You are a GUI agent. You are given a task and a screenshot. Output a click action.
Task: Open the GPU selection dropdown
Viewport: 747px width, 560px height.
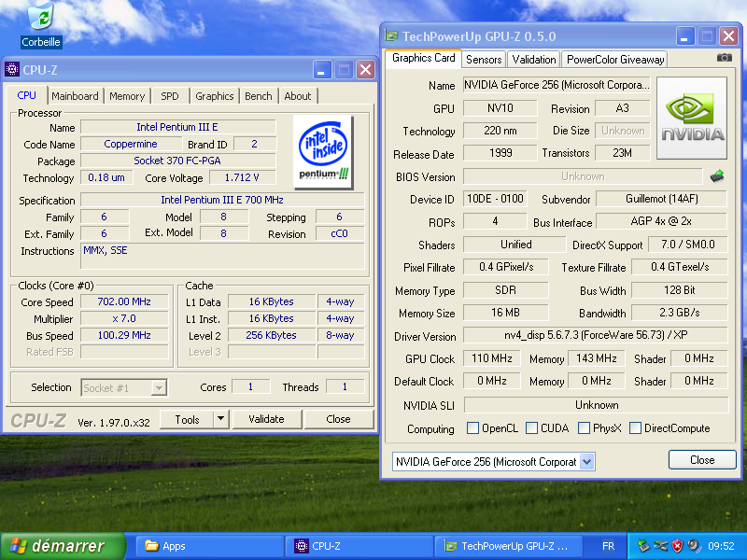pos(586,462)
